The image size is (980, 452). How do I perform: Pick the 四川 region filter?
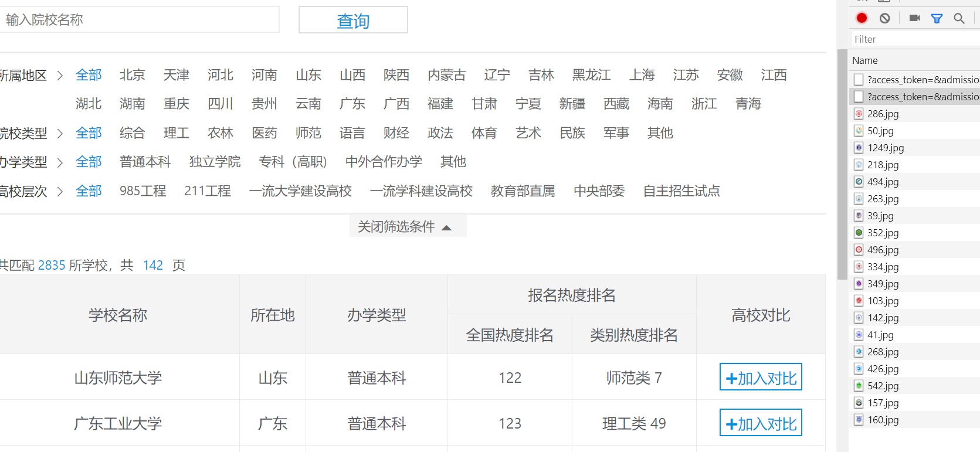(221, 104)
